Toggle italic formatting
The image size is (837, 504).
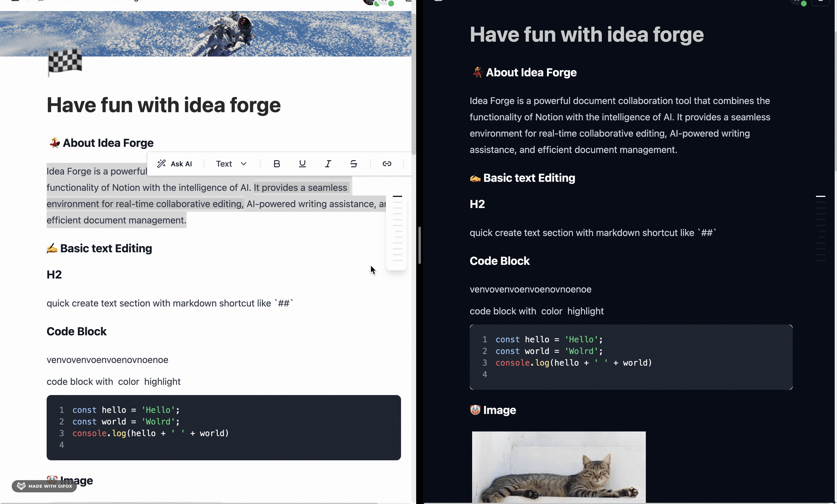pyautogui.click(x=328, y=164)
